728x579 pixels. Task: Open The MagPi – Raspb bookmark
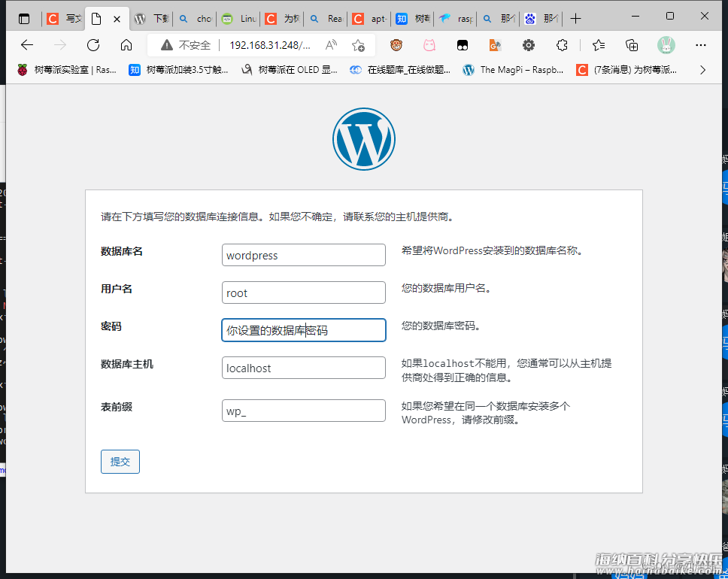coord(513,70)
